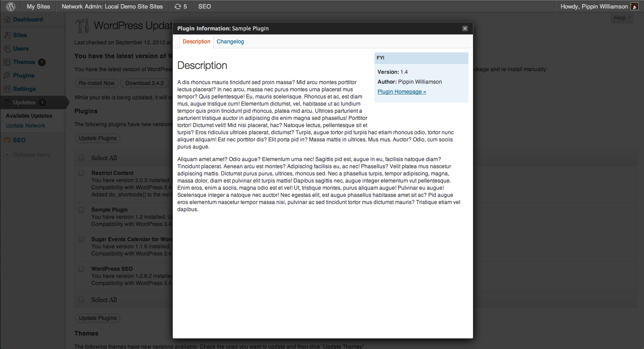Click the user avatar next to Pippin Williamson
Viewport: 644px width, 349px height.
click(635, 7)
